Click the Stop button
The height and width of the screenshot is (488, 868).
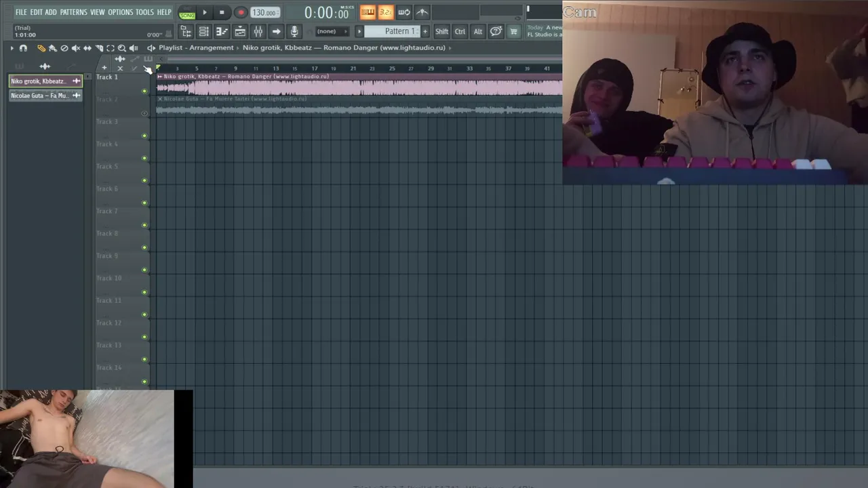click(222, 12)
